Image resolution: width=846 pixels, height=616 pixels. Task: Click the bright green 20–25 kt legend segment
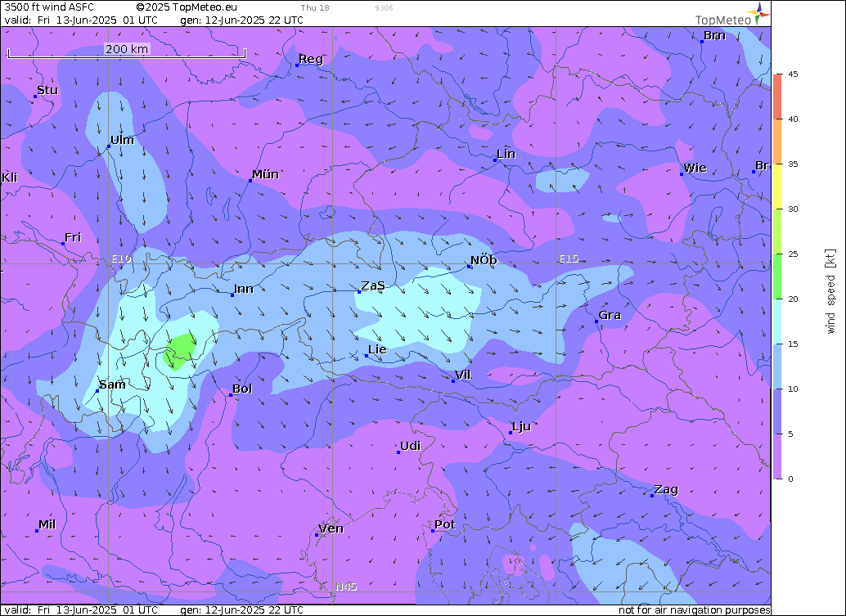pyautogui.click(x=777, y=277)
